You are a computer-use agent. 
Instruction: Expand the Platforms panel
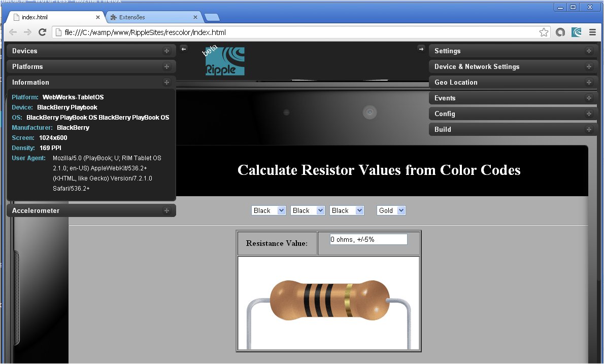coord(91,67)
